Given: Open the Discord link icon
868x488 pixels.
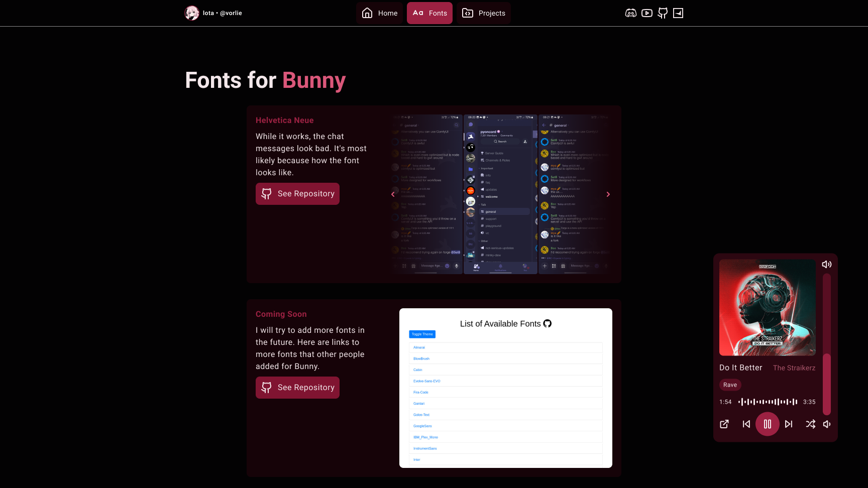Looking at the screenshot, I should coord(630,13).
